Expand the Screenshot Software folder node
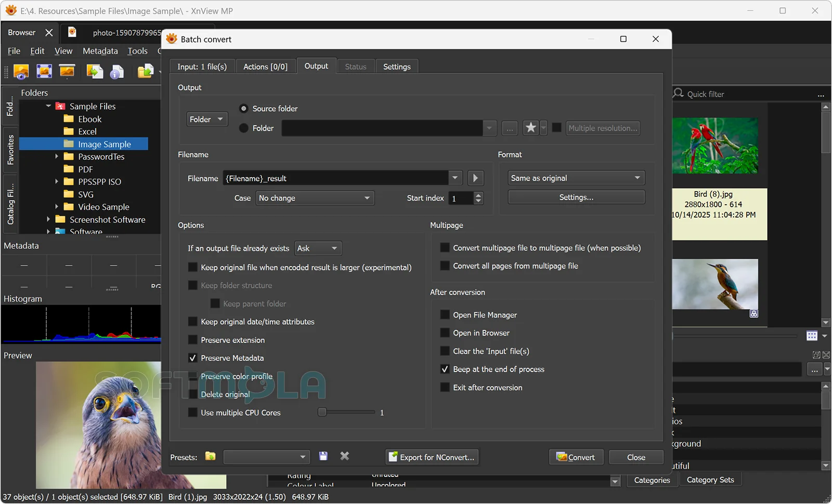This screenshot has width=832, height=504. click(48, 219)
